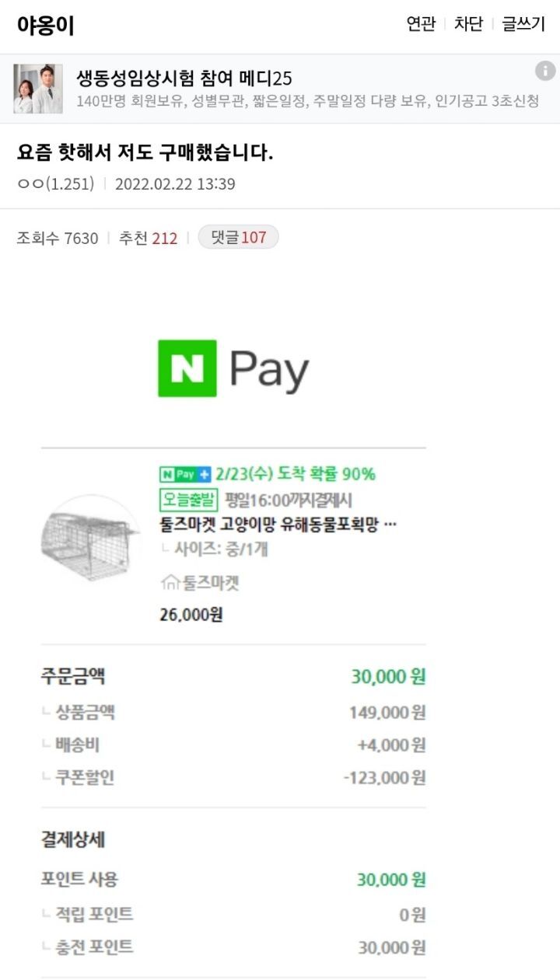Jump to comments via 댓글 107 button
Viewport: 560px width, 980px height.
238,238
